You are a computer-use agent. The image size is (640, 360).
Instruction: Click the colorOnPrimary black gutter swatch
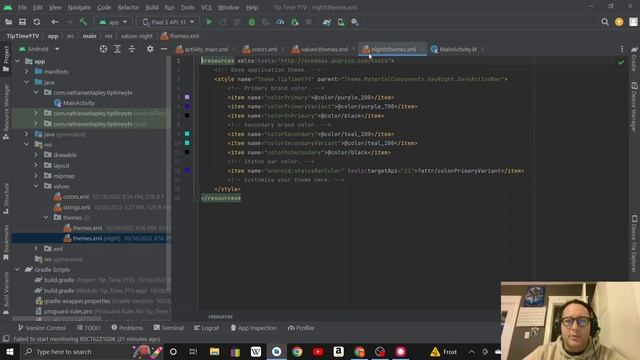[x=187, y=116]
